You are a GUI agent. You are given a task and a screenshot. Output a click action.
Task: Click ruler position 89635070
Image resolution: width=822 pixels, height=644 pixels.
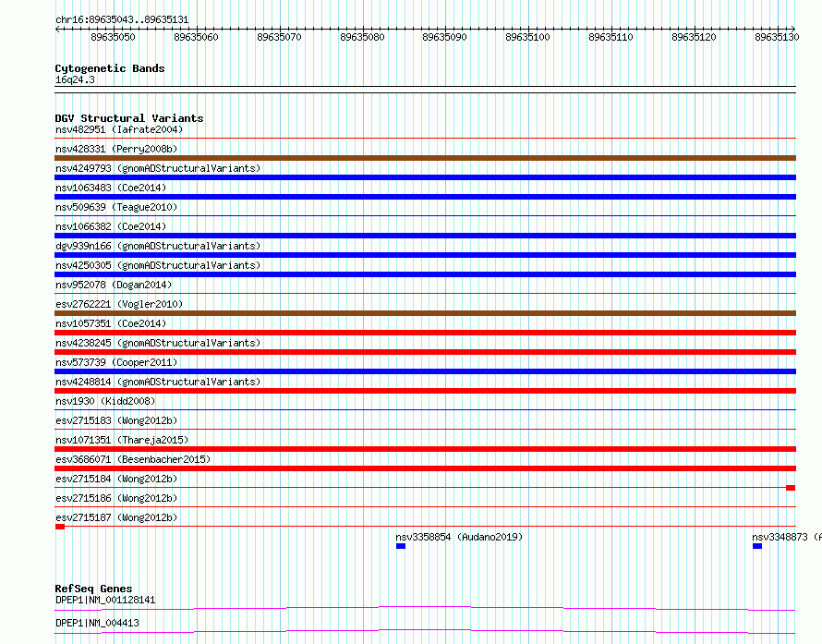coord(280,37)
